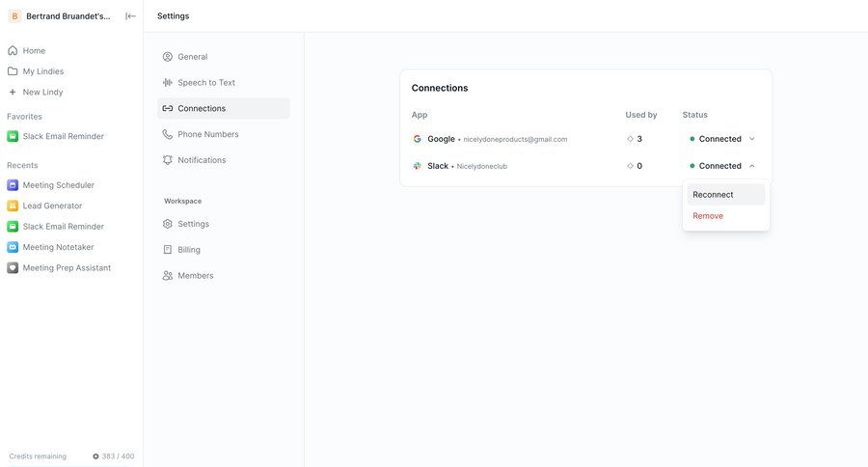This screenshot has width=868, height=467.
Task: Open the Billing page
Action: click(x=224, y=249)
